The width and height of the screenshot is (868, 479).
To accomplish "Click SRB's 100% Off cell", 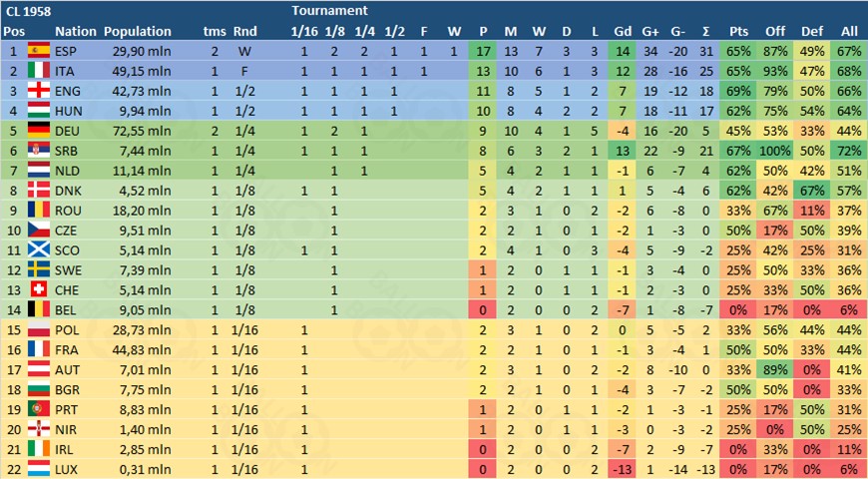I will [x=775, y=151].
